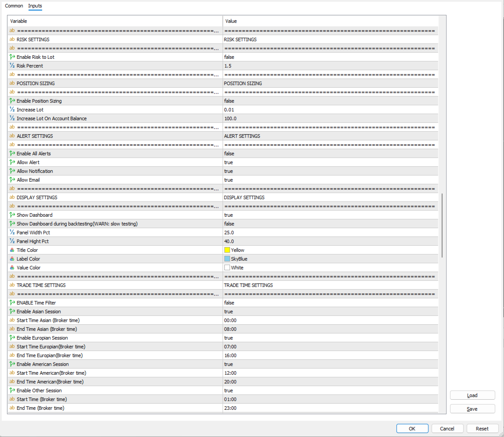
Task: Click the yellow Title Color swatch
Action: (227, 250)
